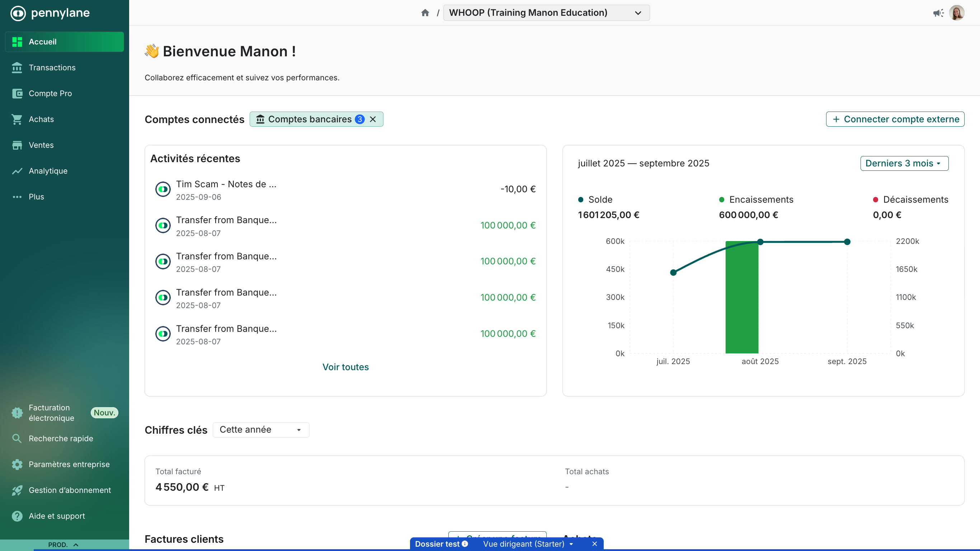Screen dimensions: 980x551
Task: Open the announcements megaphone icon
Action: coord(938,13)
